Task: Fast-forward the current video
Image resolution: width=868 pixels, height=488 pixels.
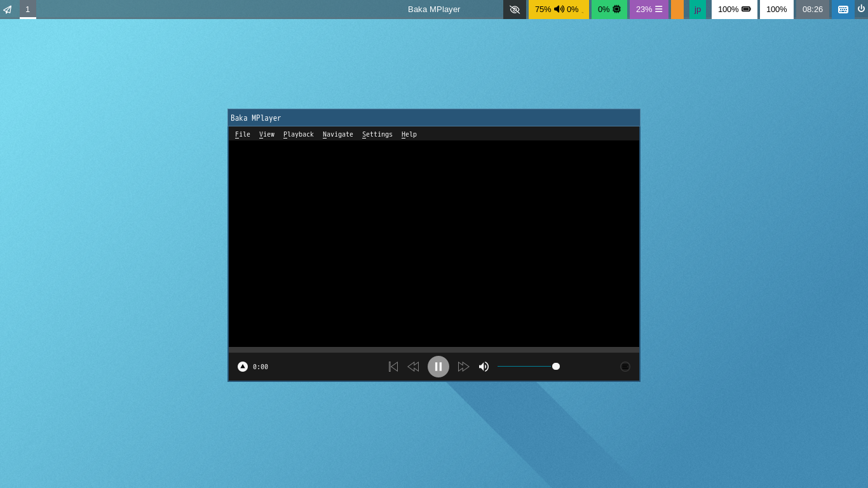Action: [x=464, y=367]
